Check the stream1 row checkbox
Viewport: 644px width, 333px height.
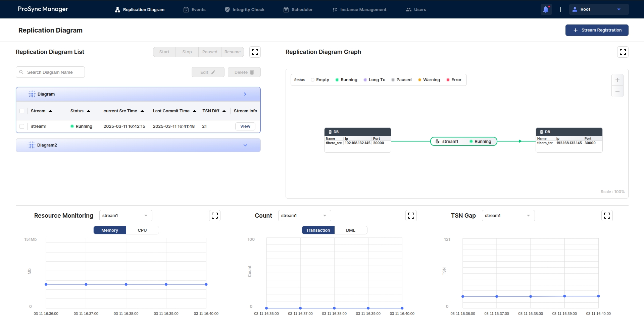[x=22, y=126]
